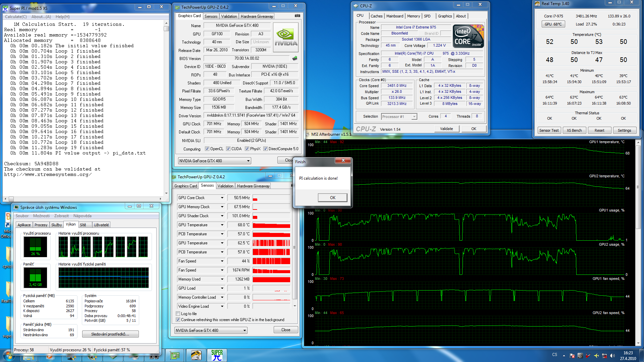The width and height of the screenshot is (644, 362).
Task: Open Super PI from the taskbar
Action: pyautogui.click(x=217, y=355)
